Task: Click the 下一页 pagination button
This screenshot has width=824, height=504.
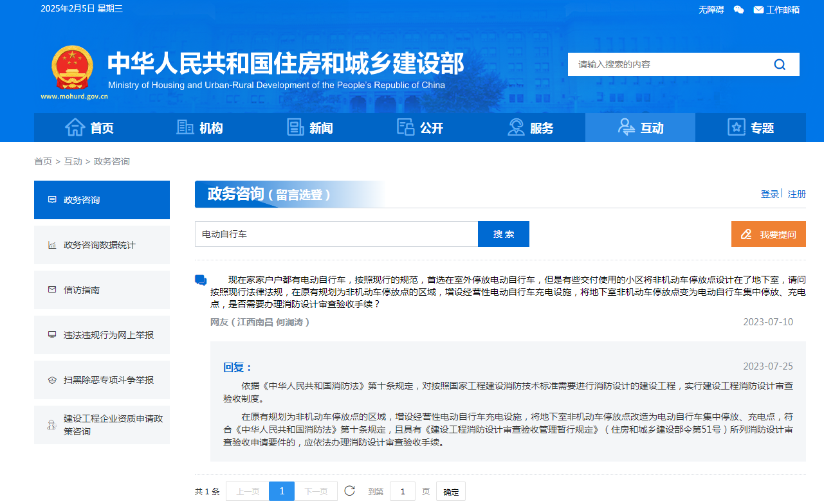Action: (x=316, y=492)
